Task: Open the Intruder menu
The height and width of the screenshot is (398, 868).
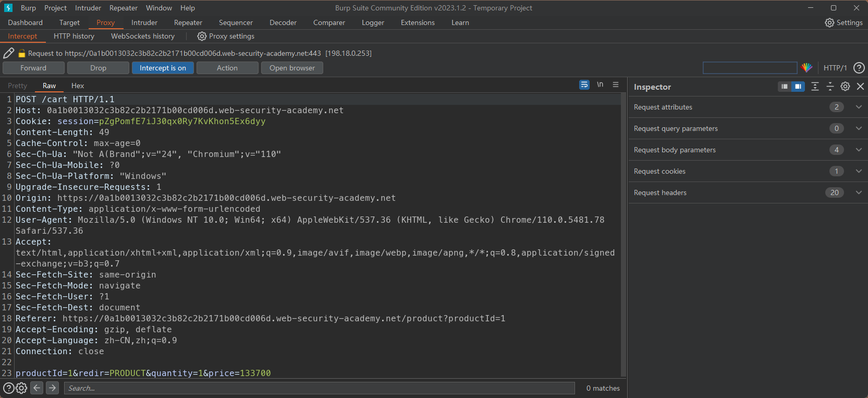Action: coord(88,8)
